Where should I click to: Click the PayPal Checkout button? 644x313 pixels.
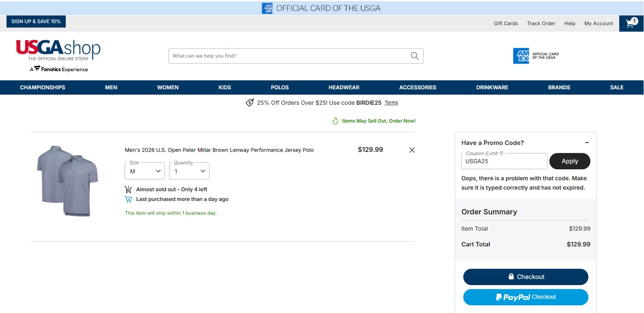[x=526, y=297]
